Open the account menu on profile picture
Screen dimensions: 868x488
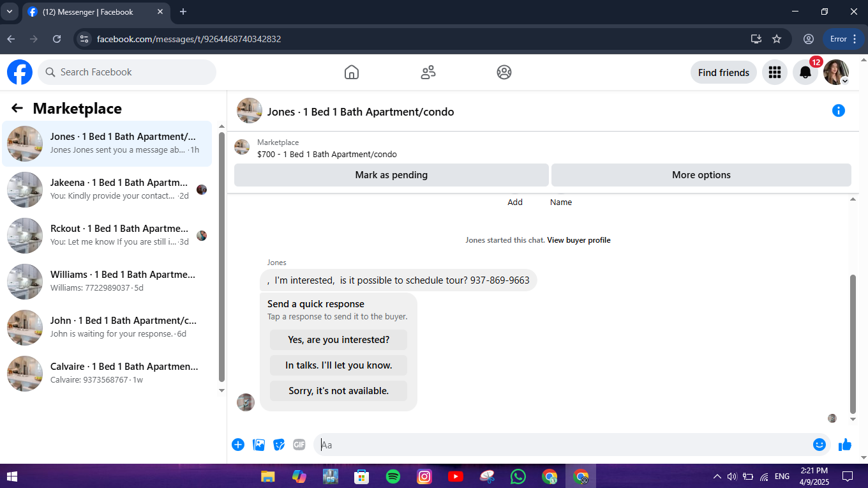pyautogui.click(x=836, y=72)
